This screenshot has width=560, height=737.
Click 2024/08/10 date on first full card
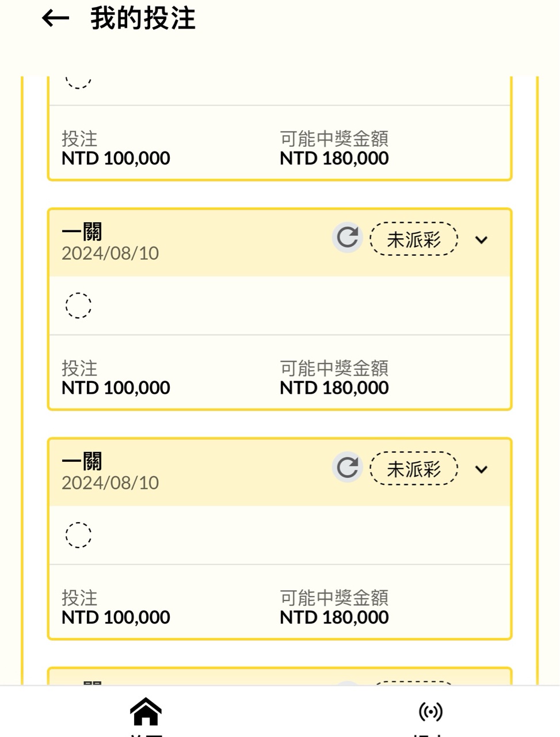click(x=110, y=253)
